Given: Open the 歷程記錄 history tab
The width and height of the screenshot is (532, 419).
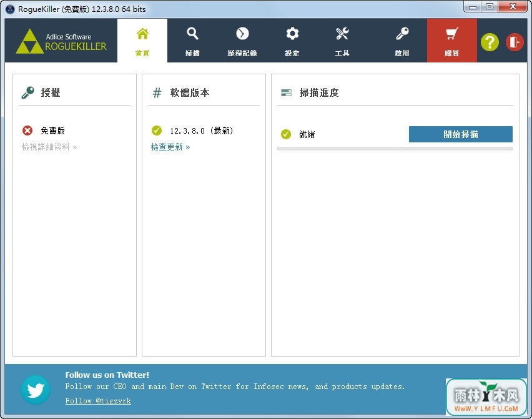Looking at the screenshot, I should [x=242, y=41].
